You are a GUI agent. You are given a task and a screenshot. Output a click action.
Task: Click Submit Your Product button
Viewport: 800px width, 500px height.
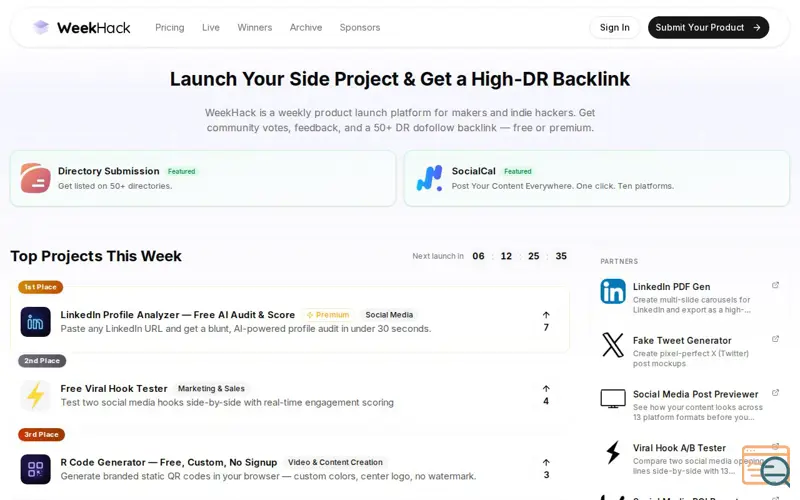708,28
